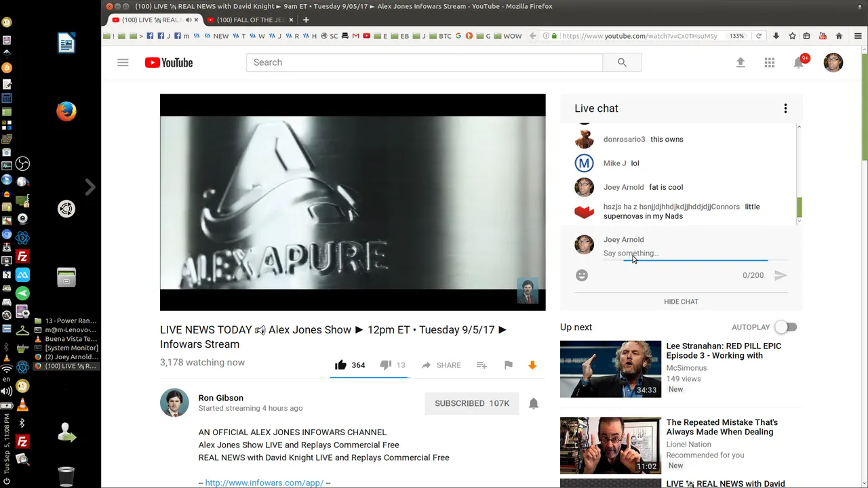Switch to 13 - Power Ran... folder window

pyautogui.click(x=66, y=321)
